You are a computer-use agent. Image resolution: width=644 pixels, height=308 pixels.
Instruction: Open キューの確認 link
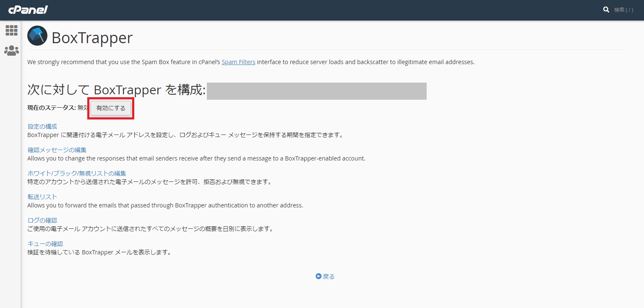(45, 243)
